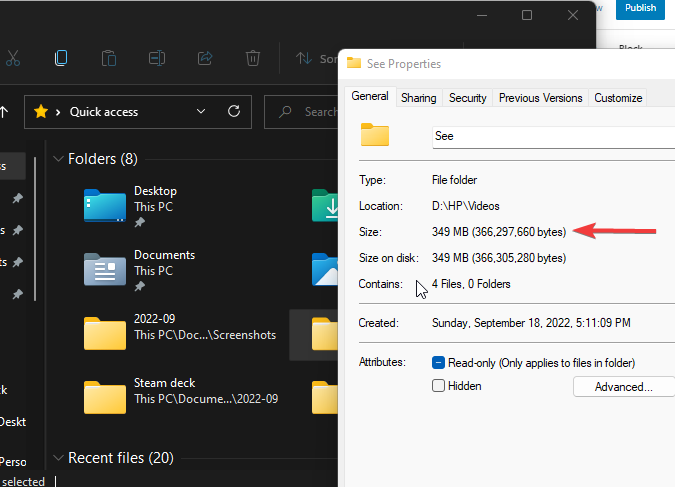Click the Publish button in background window

tap(640, 9)
